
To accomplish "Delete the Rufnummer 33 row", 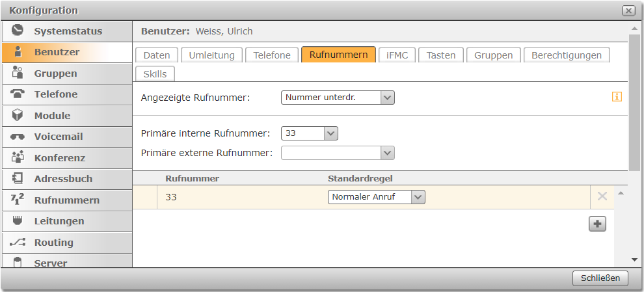I will [602, 196].
